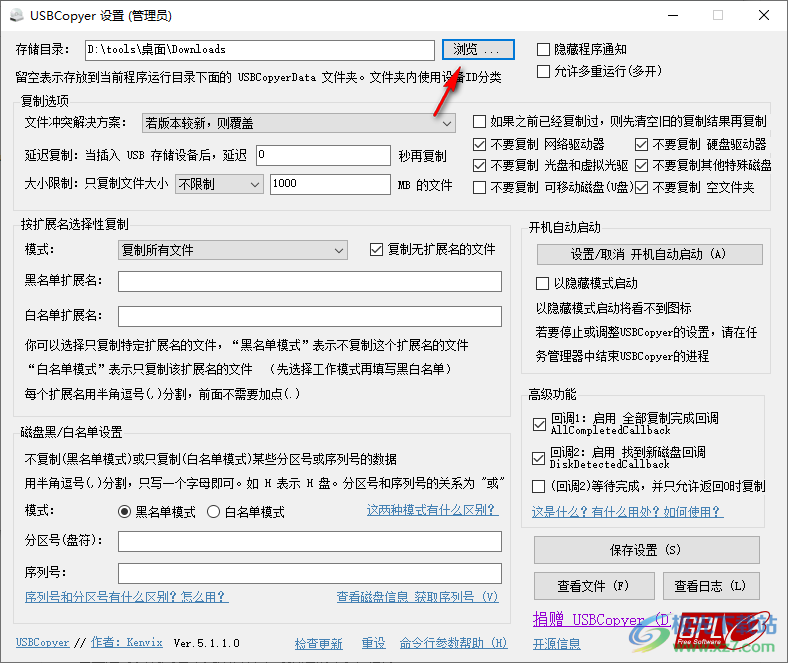Check 不要复制 可移动磁盘(U盘) checkbox
This screenshot has height=663, width=788.
tap(479, 188)
